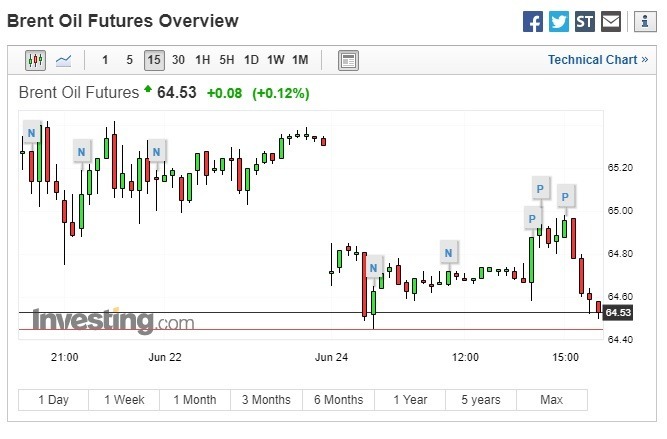Open N news marker near 12:00
This screenshot has height=439, width=667.
coord(448,253)
